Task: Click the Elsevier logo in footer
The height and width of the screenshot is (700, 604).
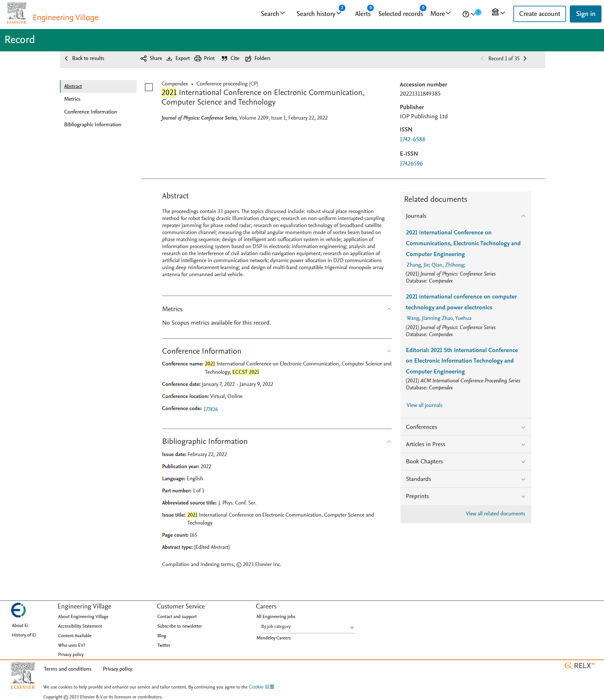Action: tap(23, 676)
